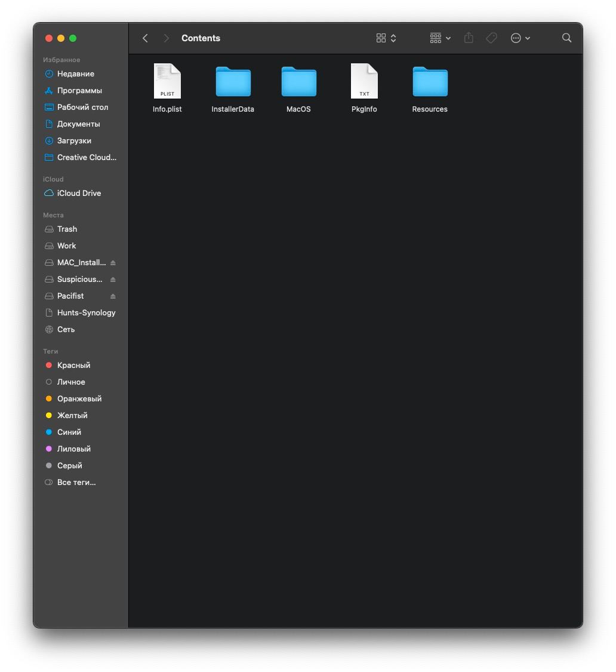Filter by the Оранжевый orange tag
This screenshot has width=616, height=672.
pos(81,398)
